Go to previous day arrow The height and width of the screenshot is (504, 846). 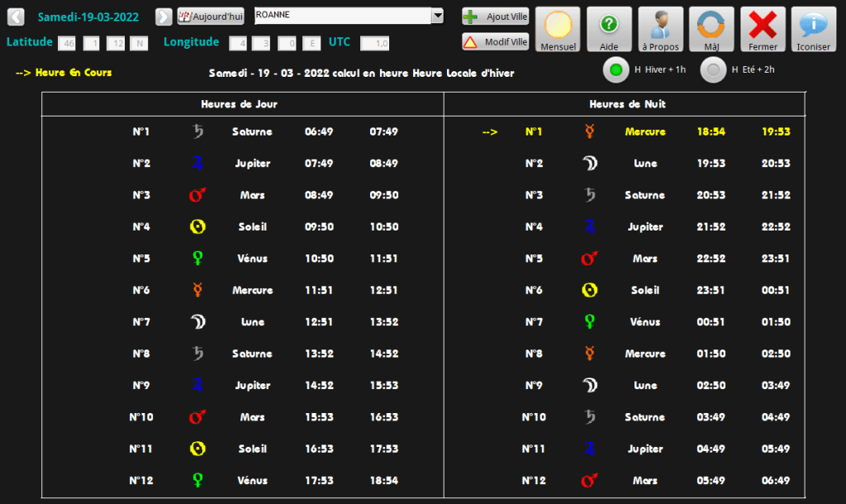(x=17, y=17)
